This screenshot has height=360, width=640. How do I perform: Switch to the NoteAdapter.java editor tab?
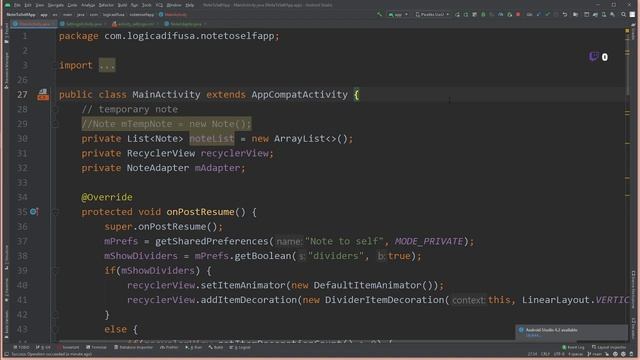coord(185,24)
